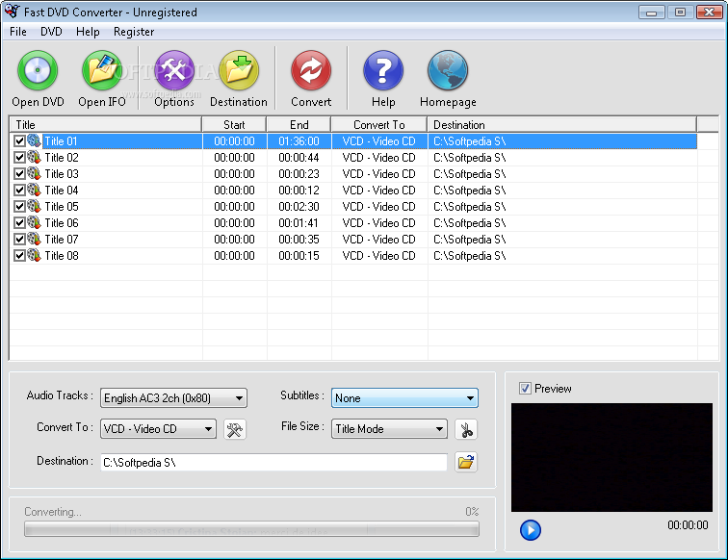The width and height of the screenshot is (728, 560).
Task: Click the film reel icon of Title 03
Action: 34,173
